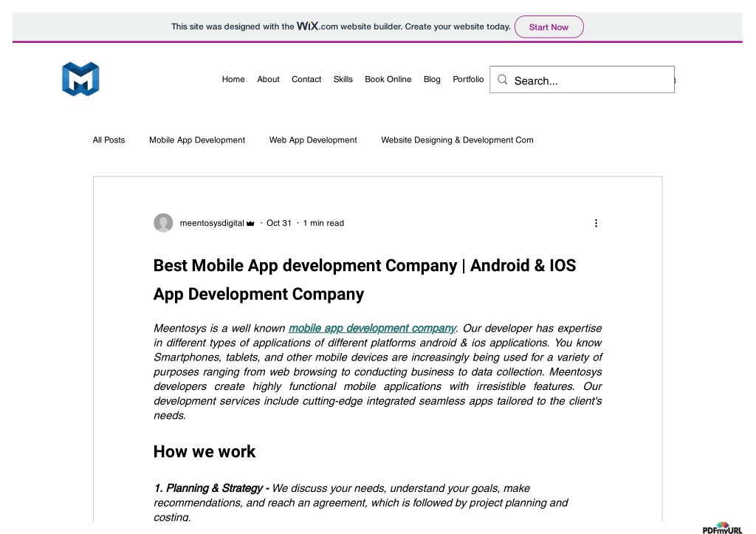Open Book Online

(x=388, y=79)
